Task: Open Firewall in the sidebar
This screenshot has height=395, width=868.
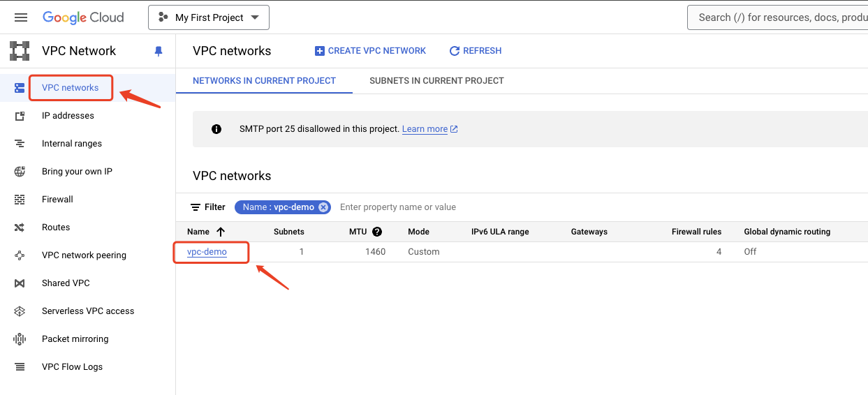Action: pos(57,200)
